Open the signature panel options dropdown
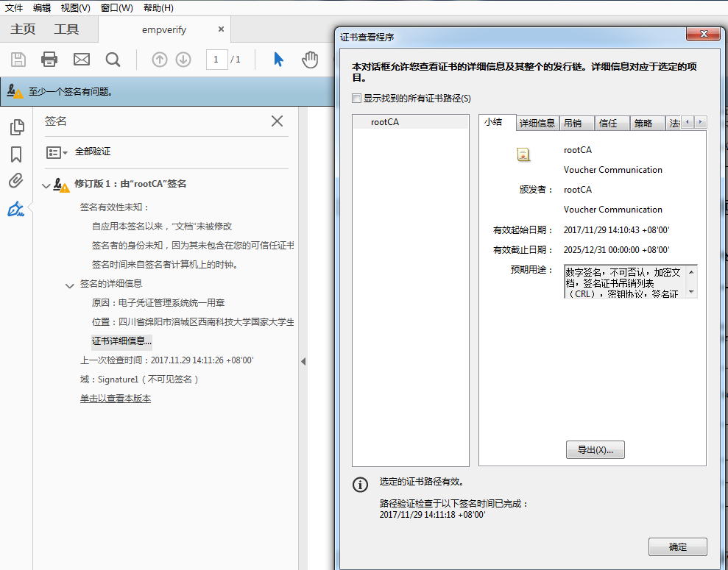This screenshot has width=728, height=570. pyautogui.click(x=57, y=152)
